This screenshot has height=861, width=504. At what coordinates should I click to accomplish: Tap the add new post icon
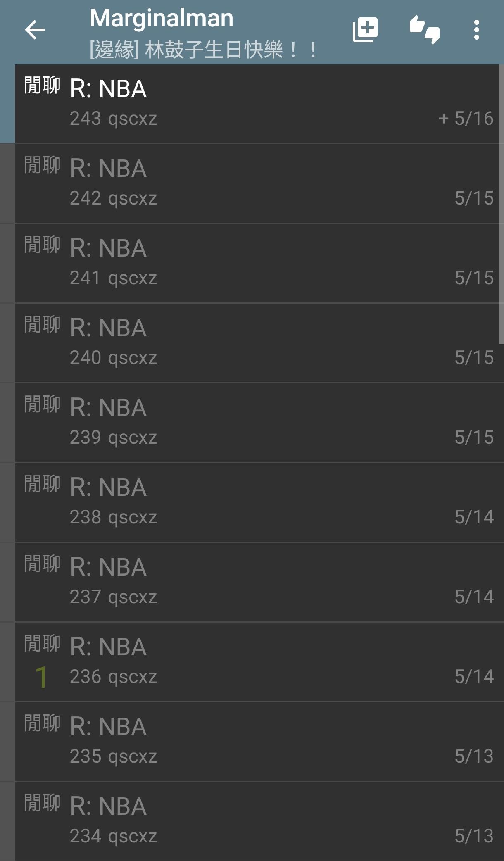pos(365,30)
